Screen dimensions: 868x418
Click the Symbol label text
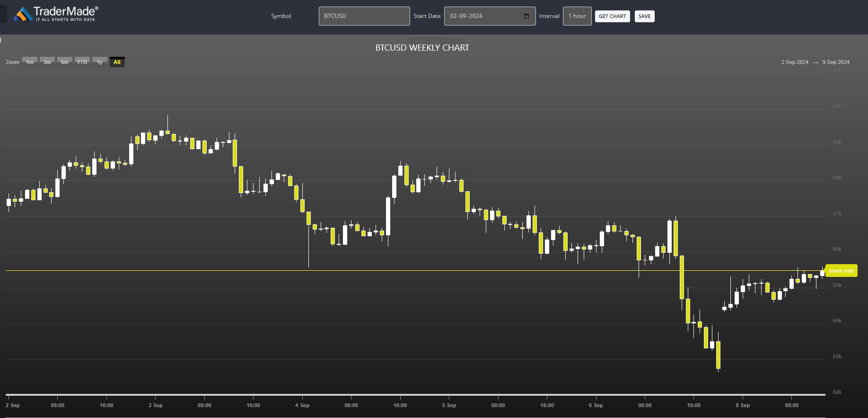(x=281, y=16)
